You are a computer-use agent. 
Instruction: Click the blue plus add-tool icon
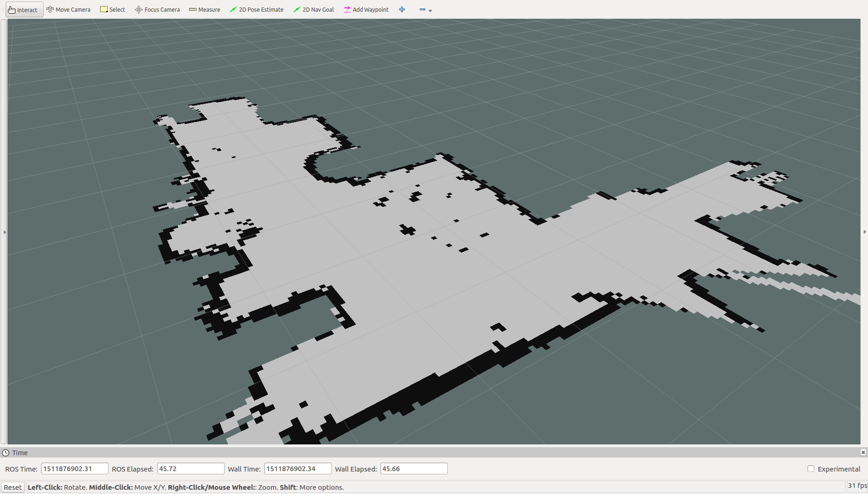click(x=402, y=9)
